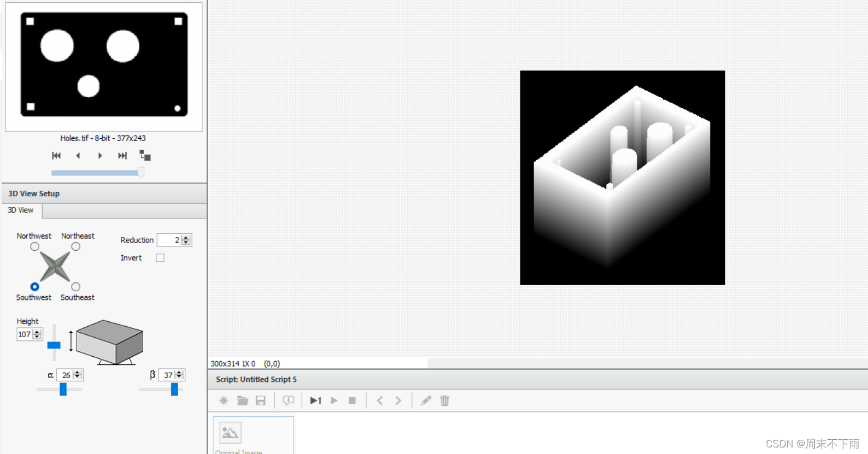Select the Northwest viewpoint radio button

(34, 247)
